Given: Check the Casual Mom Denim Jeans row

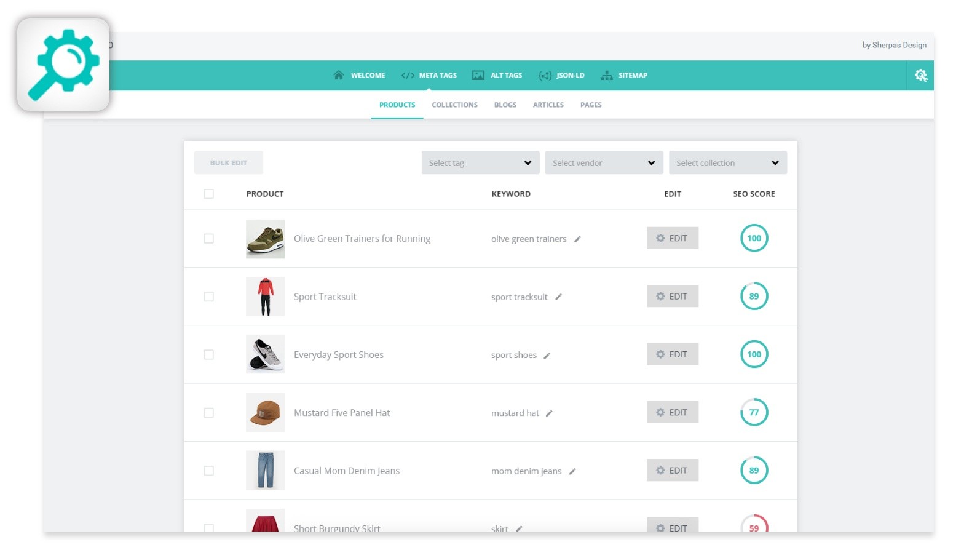Looking at the screenshot, I should [x=208, y=471].
